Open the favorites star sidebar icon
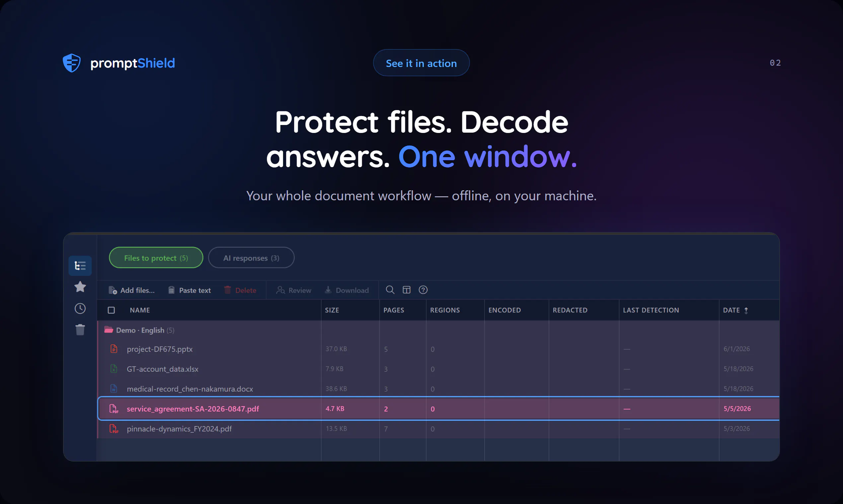Viewport: 843px width, 504px height. [80, 287]
